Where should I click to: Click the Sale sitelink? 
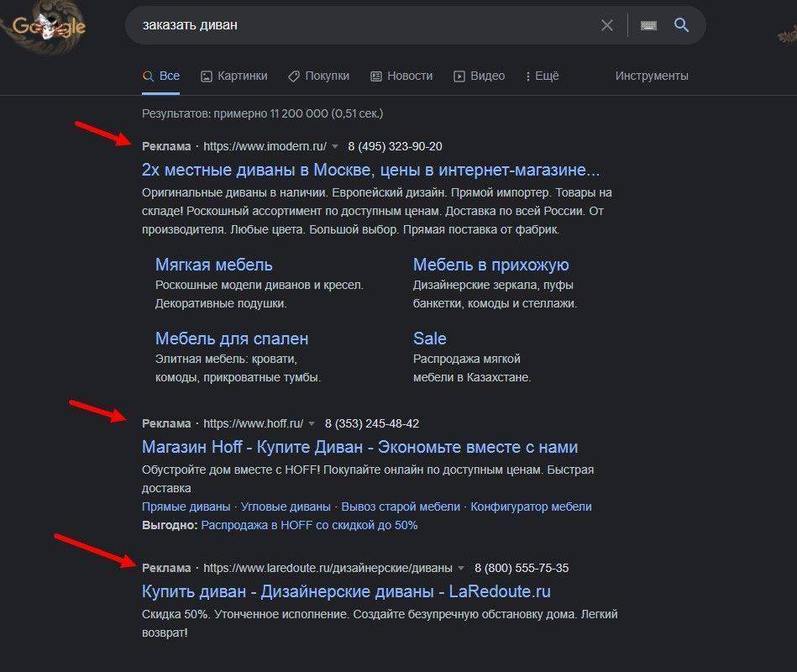click(429, 339)
